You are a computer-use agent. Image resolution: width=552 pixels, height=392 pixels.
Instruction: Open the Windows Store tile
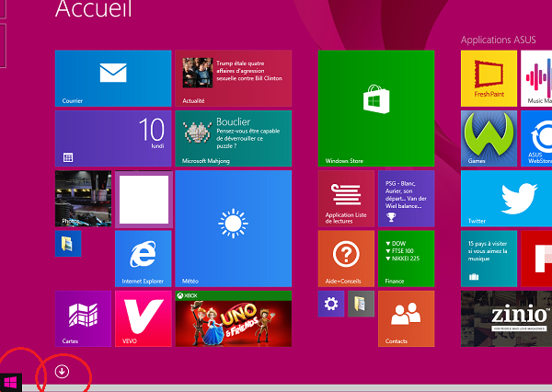376,109
